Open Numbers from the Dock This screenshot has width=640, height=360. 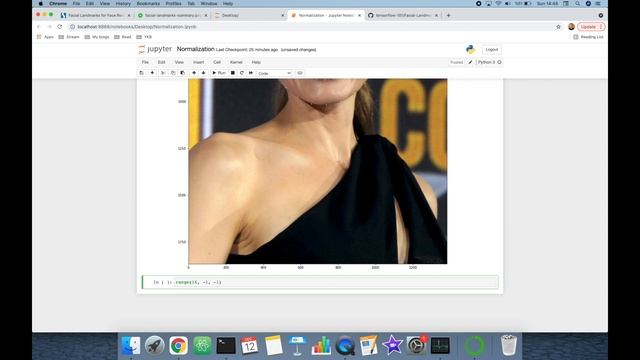[x=321, y=345]
